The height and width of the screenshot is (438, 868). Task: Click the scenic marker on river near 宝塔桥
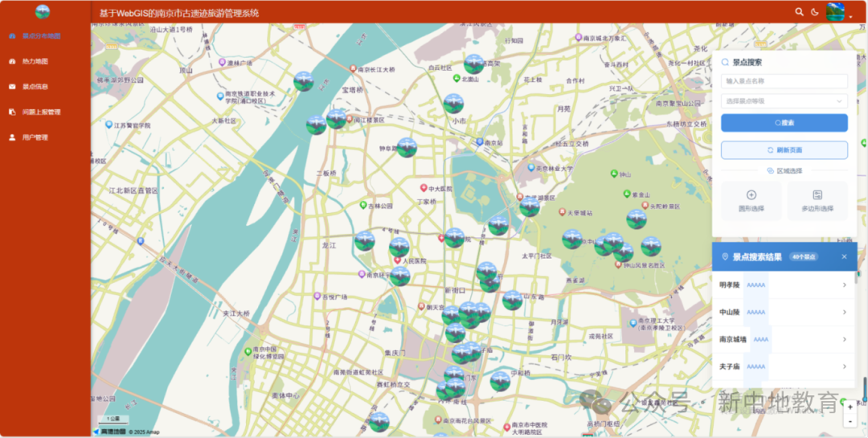point(303,81)
